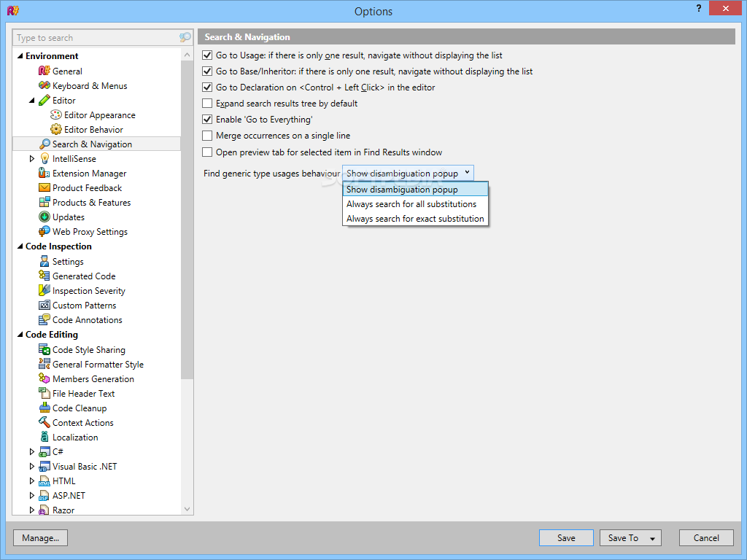
Task: Click the IntelliSense lightbulb icon
Action: [44, 158]
